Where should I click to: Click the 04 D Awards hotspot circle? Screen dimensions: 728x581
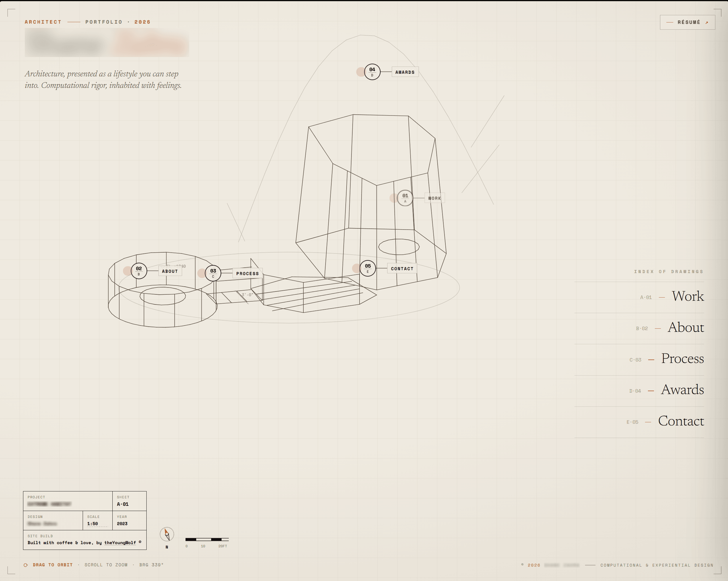pos(372,72)
